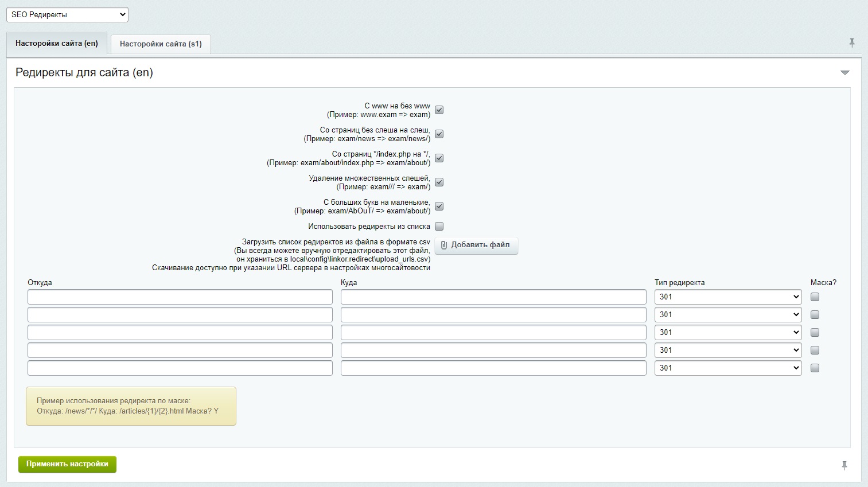The width and height of the screenshot is (868, 487).
Task: Click the pin icon next to Применить настройки
Action: coord(844,465)
